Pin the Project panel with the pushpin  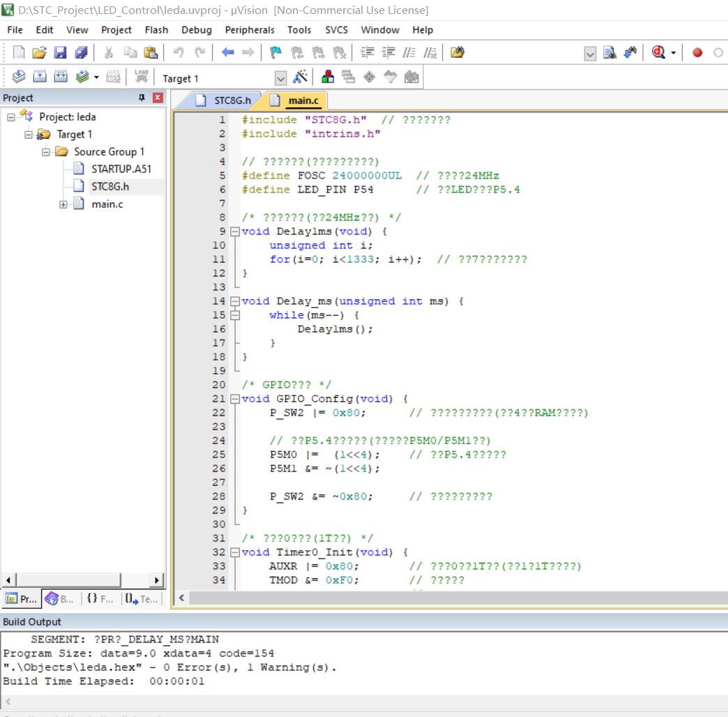[142, 98]
